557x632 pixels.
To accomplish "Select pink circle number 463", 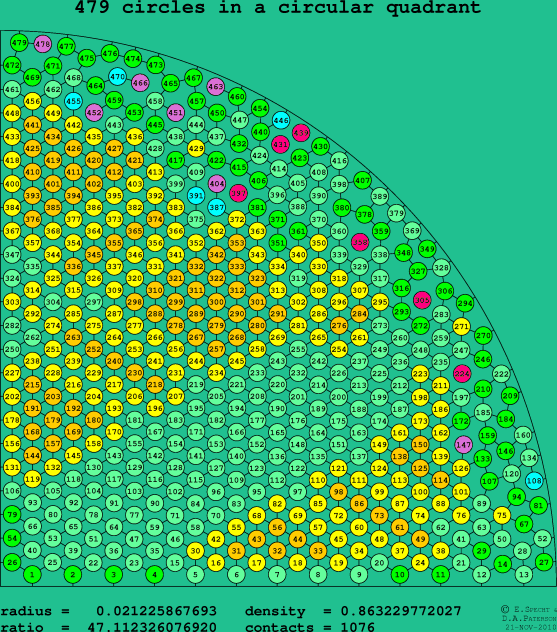I will point(216,87).
